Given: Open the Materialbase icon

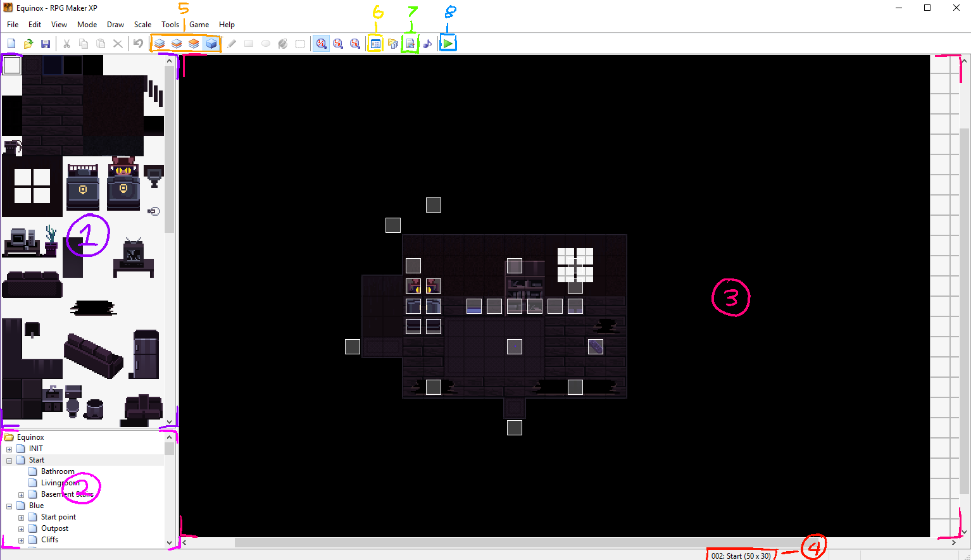Looking at the screenshot, I should [393, 44].
